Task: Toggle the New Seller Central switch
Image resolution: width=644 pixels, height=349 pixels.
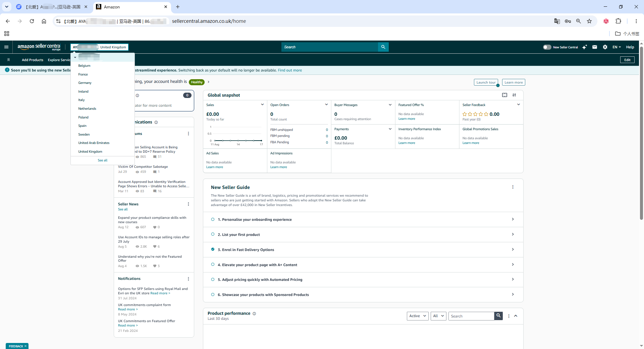Action: point(547,47)
